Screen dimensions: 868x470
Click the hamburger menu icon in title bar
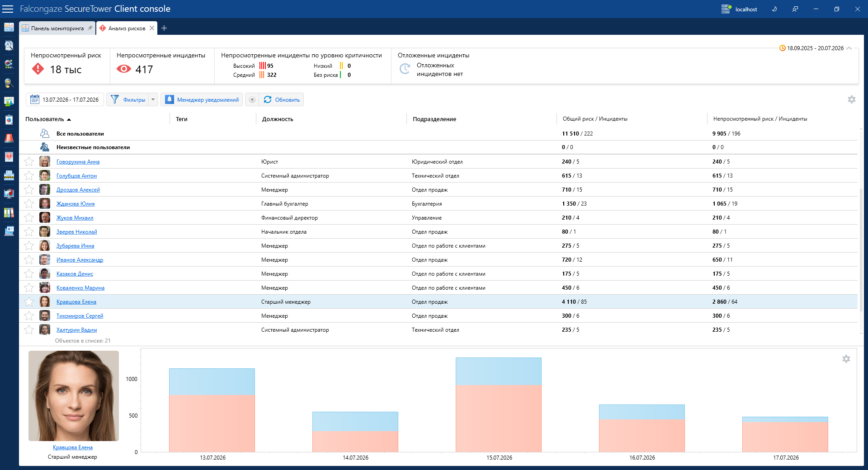click(x=8, y=9)
